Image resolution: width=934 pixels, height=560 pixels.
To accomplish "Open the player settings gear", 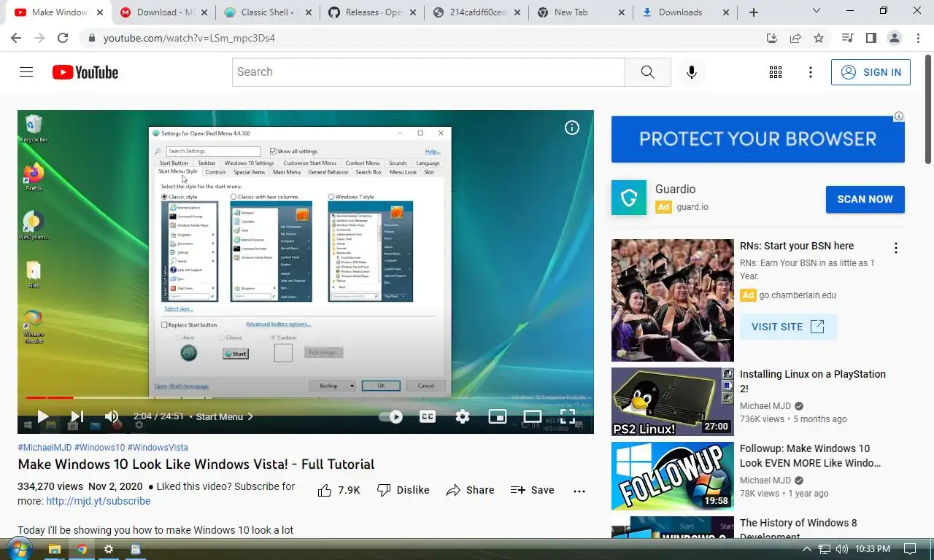I will (463, 416).
